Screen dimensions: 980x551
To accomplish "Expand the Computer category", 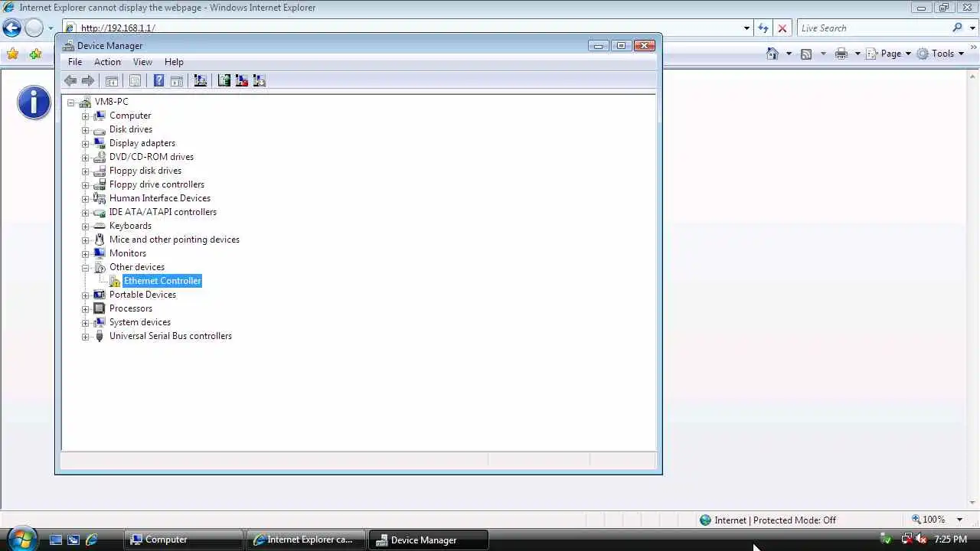I will [x=86, y=116].
